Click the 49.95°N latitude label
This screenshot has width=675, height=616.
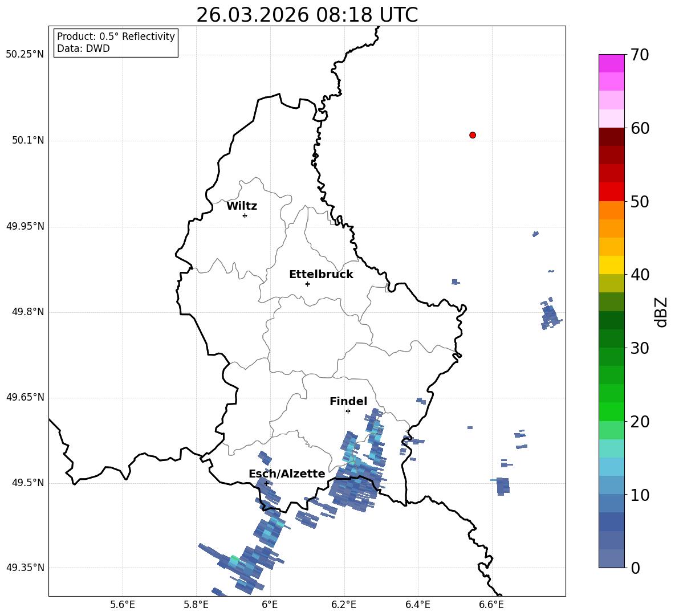click(25, 226)
